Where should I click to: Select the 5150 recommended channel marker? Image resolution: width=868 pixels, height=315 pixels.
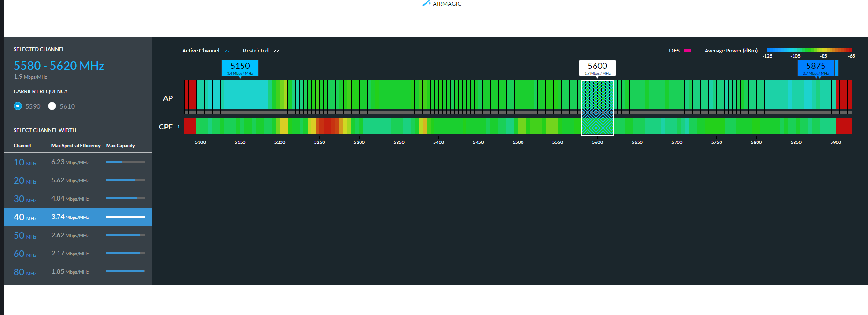pos(240,67)
